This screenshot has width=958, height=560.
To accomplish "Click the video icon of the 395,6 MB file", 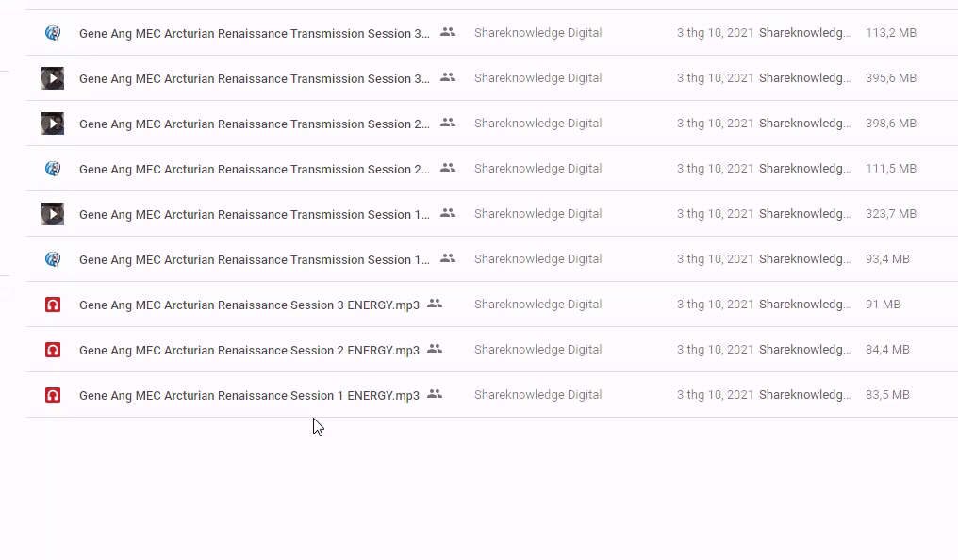I will [53, 78].
